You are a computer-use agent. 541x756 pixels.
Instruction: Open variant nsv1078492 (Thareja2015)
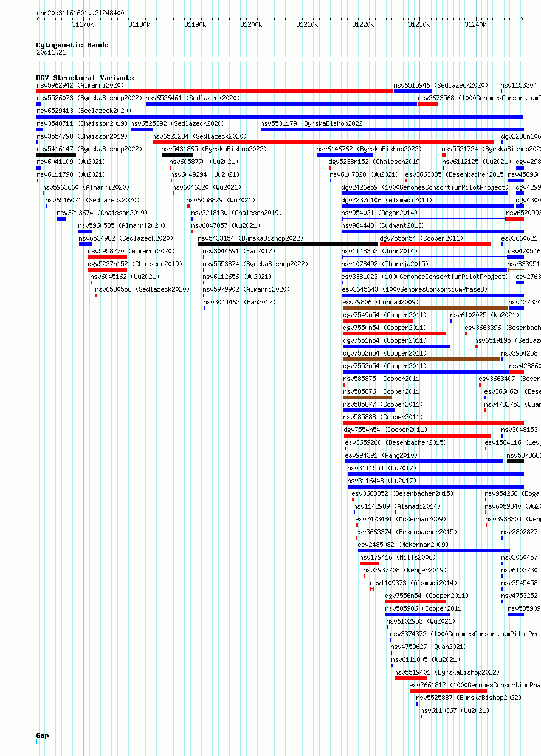point(385,264)
